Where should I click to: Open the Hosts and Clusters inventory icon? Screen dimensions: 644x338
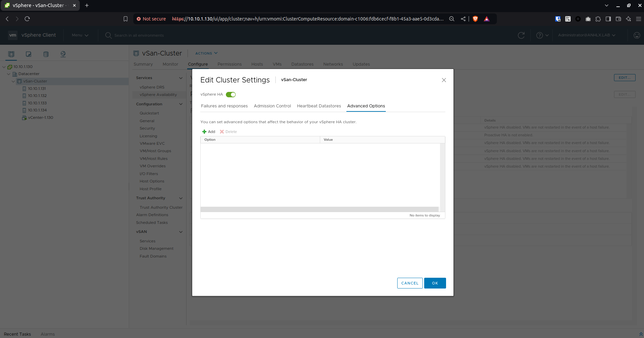[x=11, y=54]
